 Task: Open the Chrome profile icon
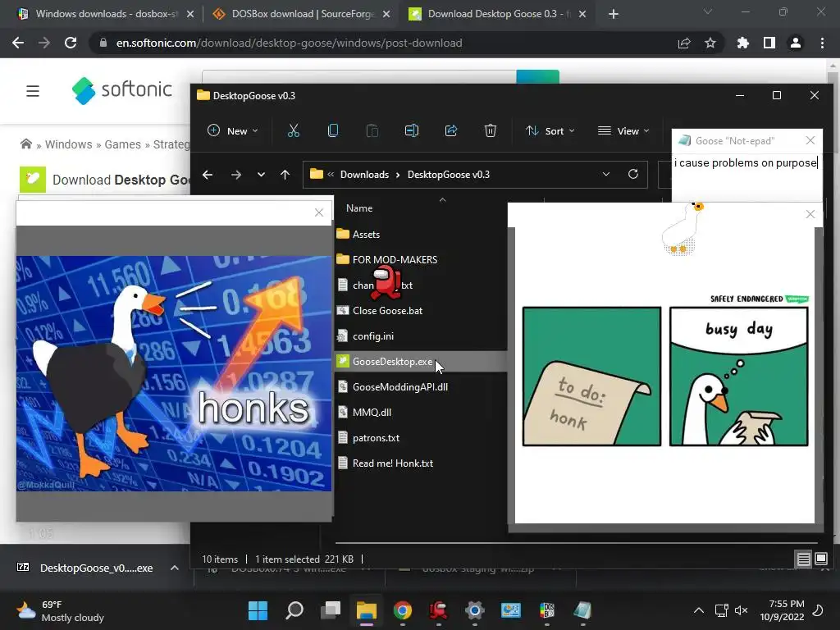(796, 43)
